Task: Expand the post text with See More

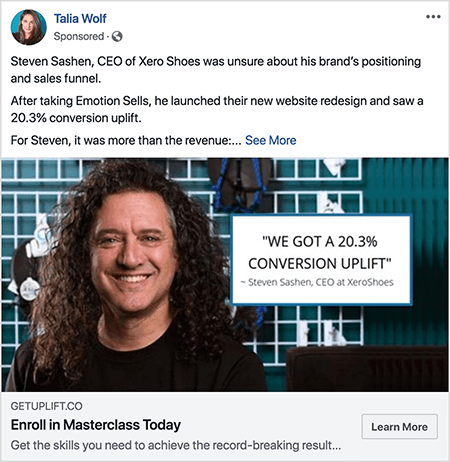Action: pyautogui.click(x=271, y=140)
